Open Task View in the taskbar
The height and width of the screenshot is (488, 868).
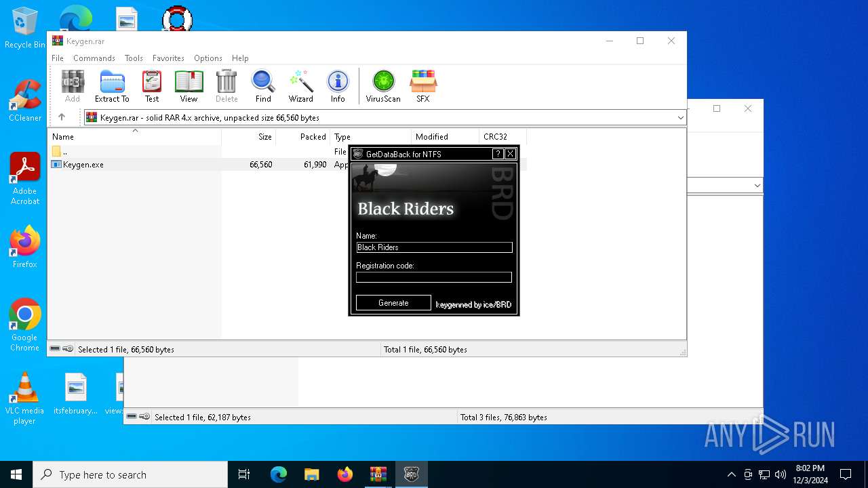pos(244,474)
